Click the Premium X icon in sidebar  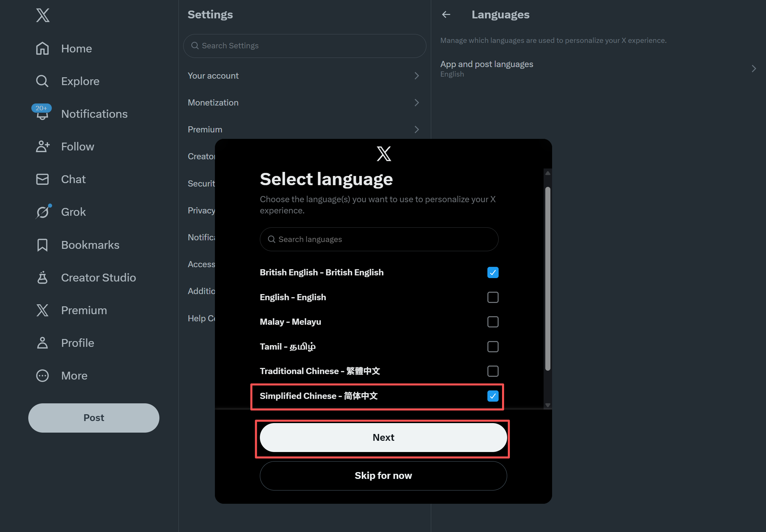coord(43,310)
